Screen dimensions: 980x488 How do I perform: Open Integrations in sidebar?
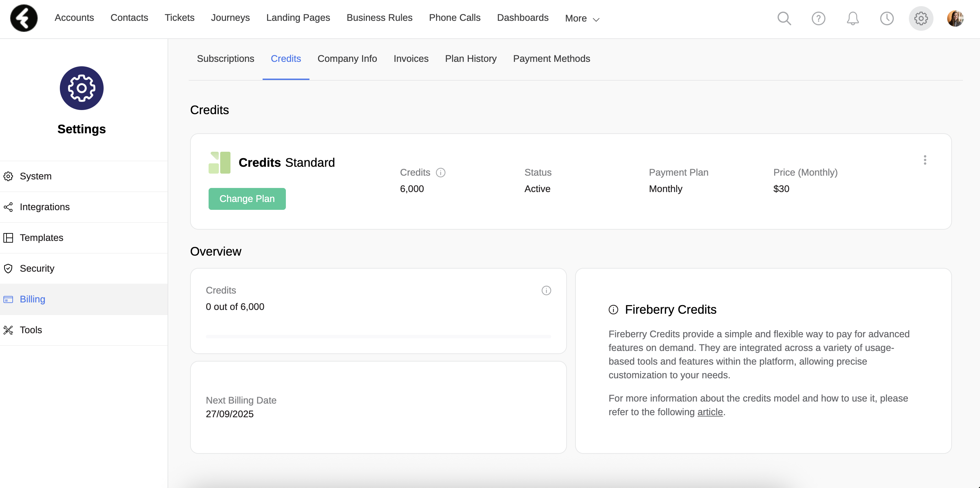pos(84,207)
